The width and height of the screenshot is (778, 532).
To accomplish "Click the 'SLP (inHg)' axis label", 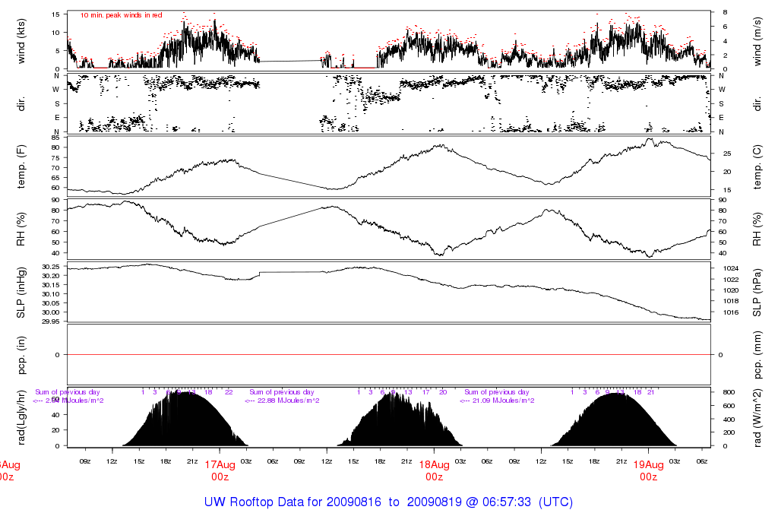I will tap(21, 293).
